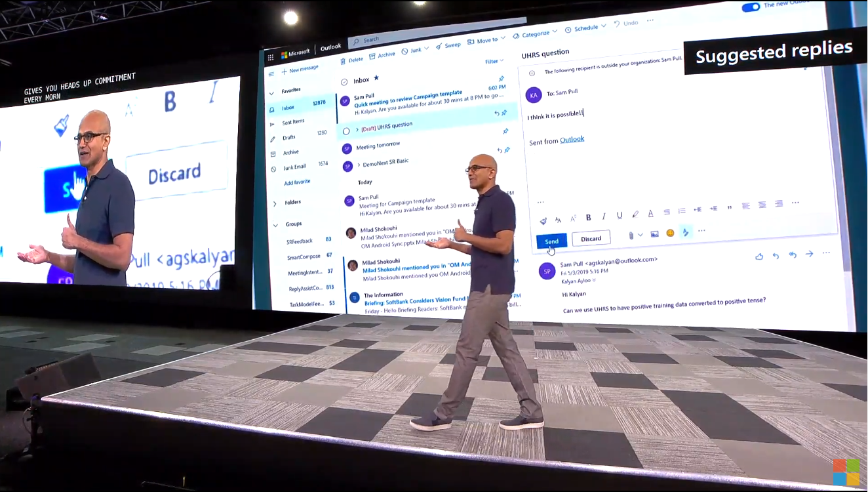Start a new message in Outlook
Screen dimensions: 868x492
click(300, 69)
